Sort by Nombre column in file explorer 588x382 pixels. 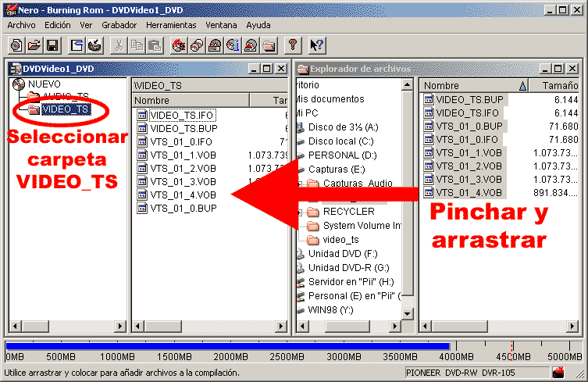point(469,85)
